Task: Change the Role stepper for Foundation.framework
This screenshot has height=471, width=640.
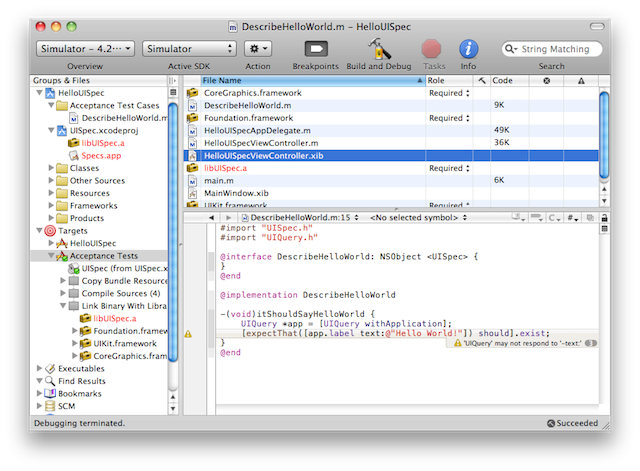Action: click(x=468, y=118)
